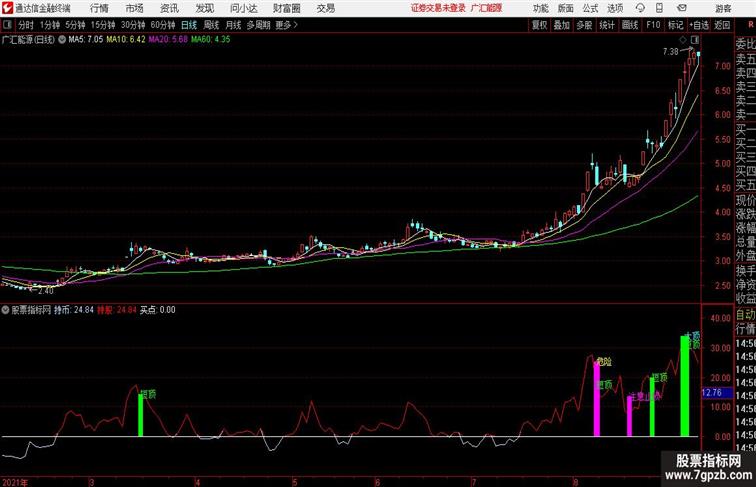Click the 统计 statistics button
Screen dimensions: 756x487
click(x=607, y=25)
